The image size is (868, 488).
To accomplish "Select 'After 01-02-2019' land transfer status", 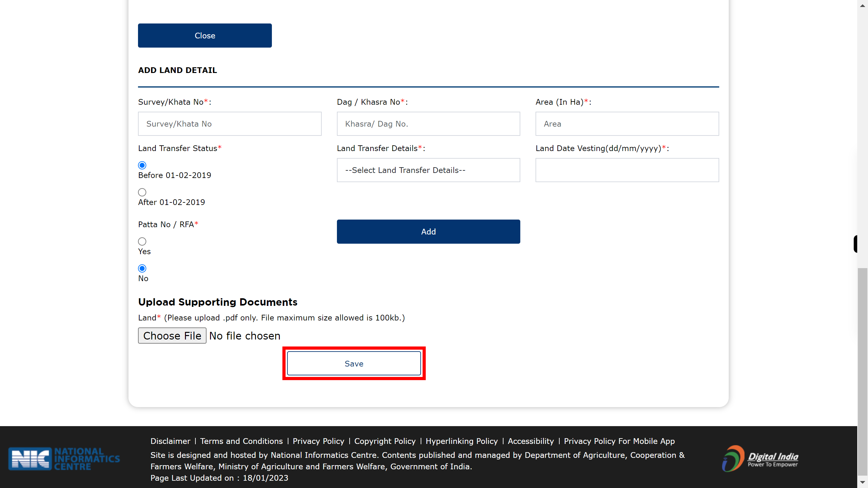I will [142, 192].
